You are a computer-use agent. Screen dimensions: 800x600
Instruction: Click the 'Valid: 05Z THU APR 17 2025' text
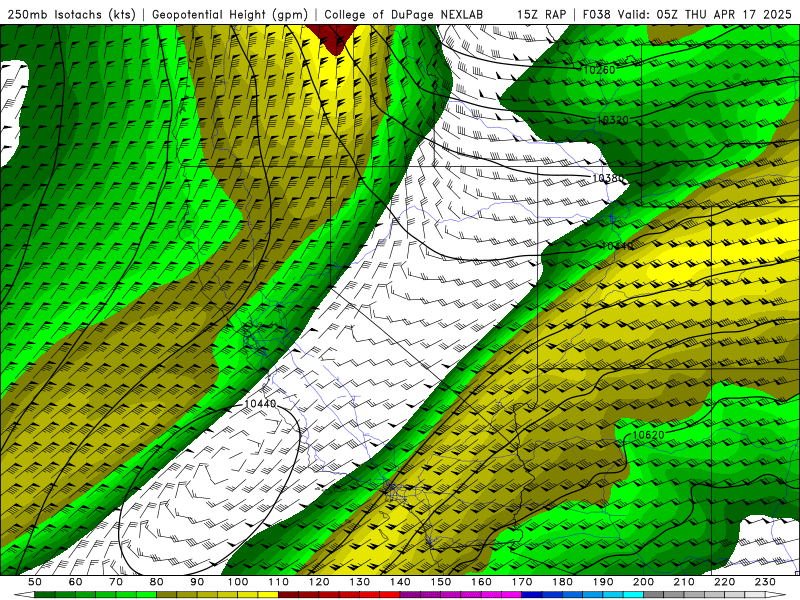click(x=705, y=14)
